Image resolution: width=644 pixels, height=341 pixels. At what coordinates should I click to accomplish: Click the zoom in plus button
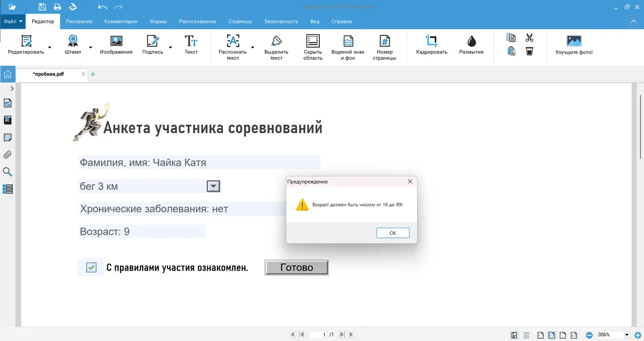click(638, 335)
